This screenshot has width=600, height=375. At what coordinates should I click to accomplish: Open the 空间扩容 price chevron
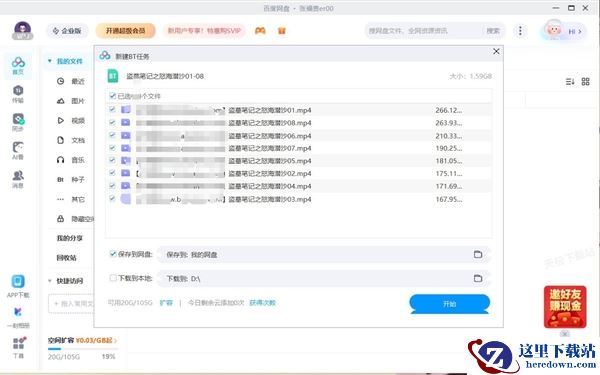pyautogui.click(x=115, y=340)
